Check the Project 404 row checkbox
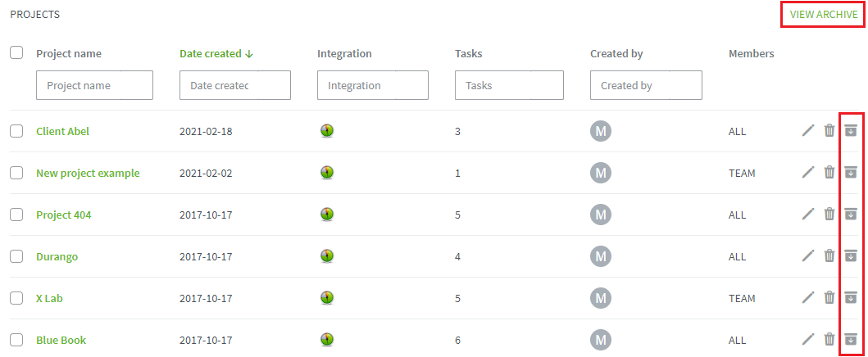Viewport: 868px width, 357px height. (x=16, y=215)
